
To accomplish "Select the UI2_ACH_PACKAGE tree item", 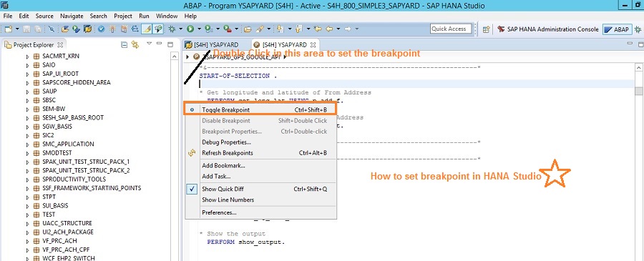I will (68, 232).
